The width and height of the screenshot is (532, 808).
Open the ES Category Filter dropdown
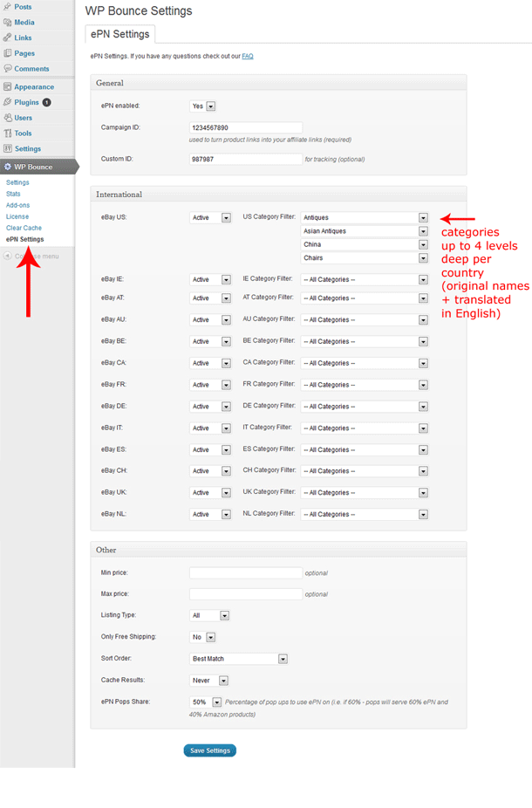pos(365,449)
